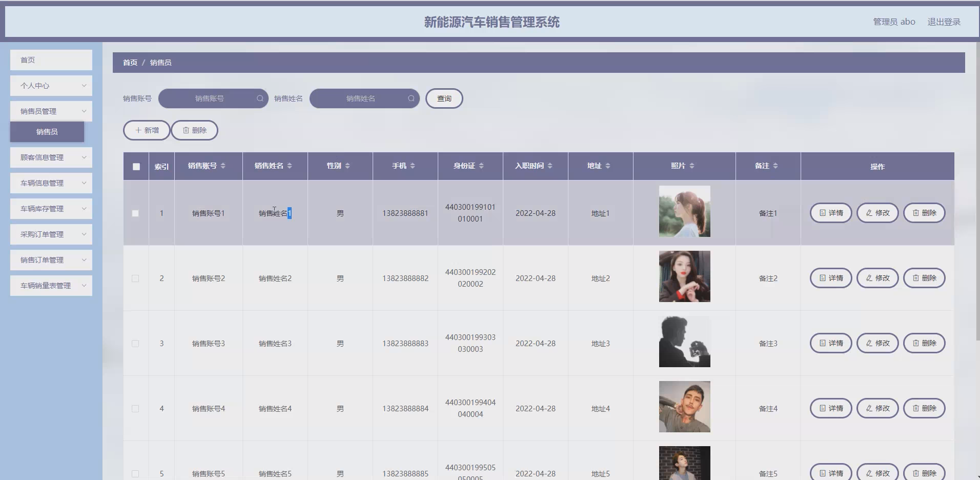This screenshot has width=980, height=480.
Task: Click 修改 for 销售账号2
Action: coord(877,278)
